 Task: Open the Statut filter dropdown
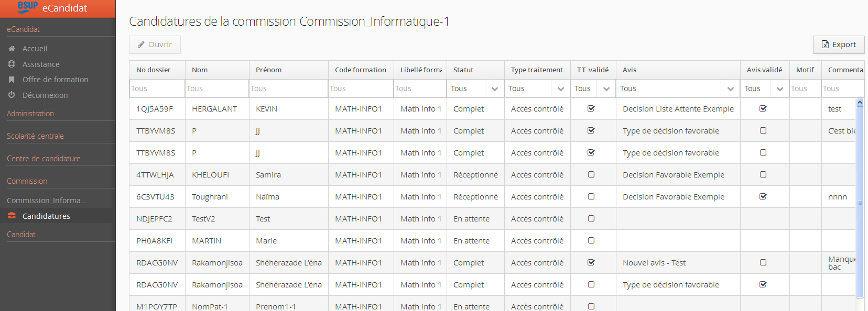(494, 89)
